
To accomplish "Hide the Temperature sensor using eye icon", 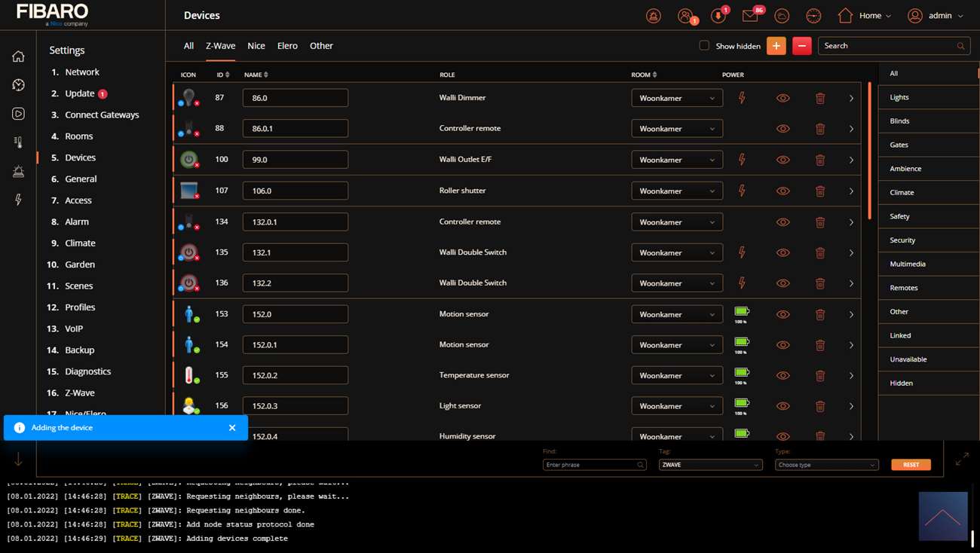I will (x=783, y=375).
